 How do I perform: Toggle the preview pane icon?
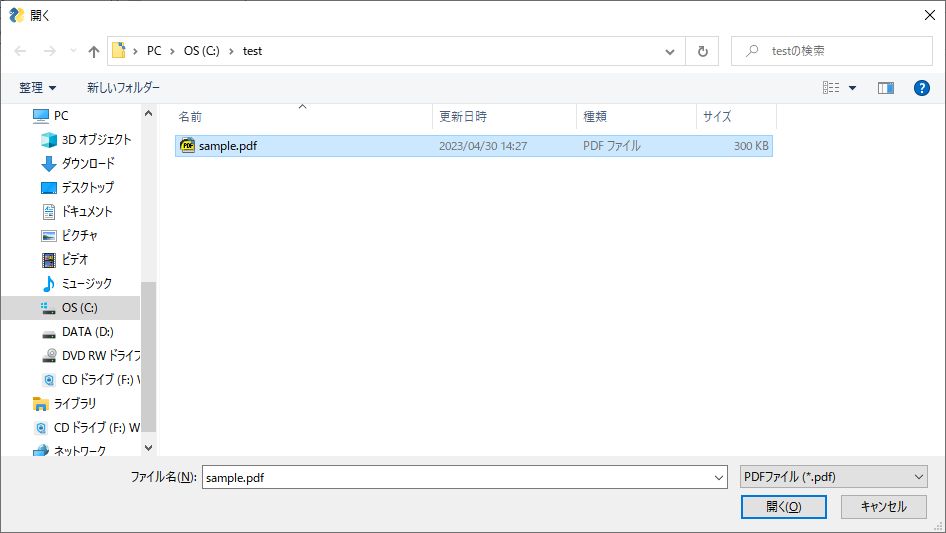[x=886, y=88]
